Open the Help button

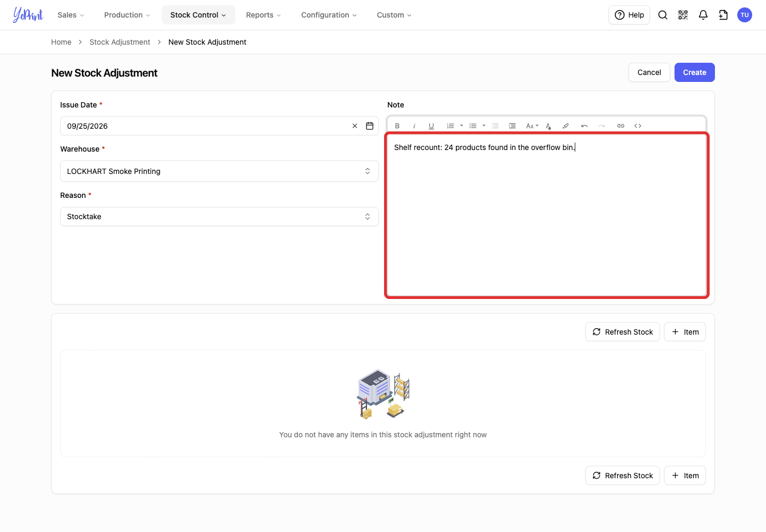[x=629, y=15]
